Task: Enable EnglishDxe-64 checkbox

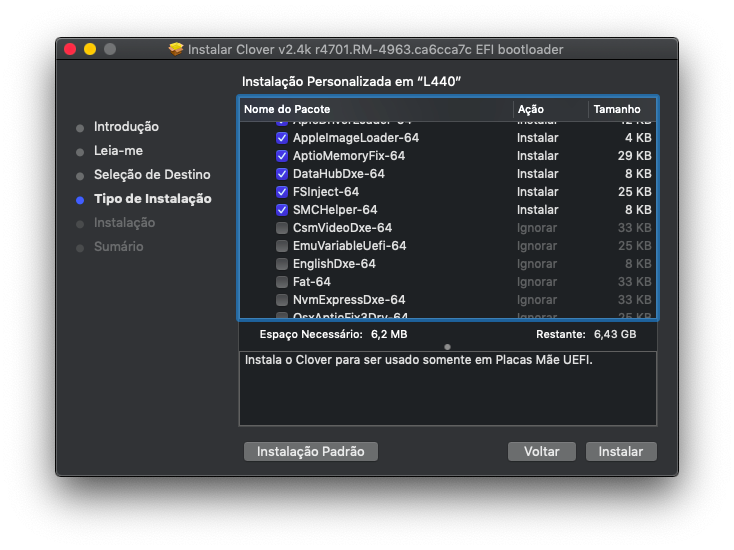Action: [282, 264]
